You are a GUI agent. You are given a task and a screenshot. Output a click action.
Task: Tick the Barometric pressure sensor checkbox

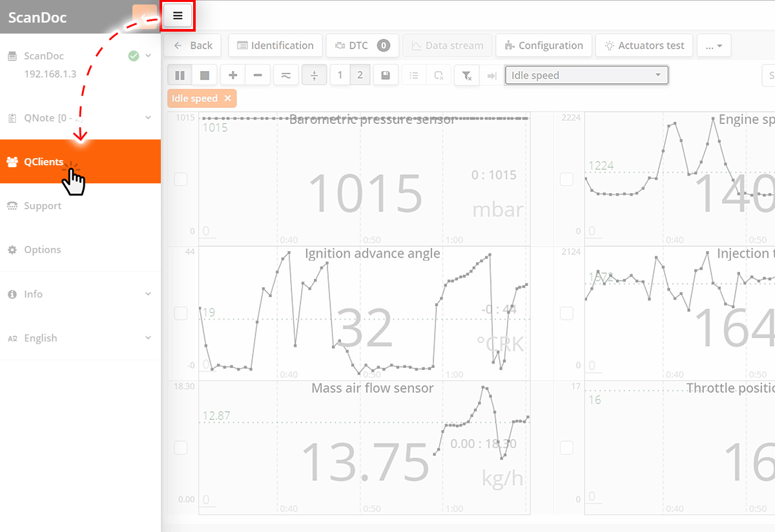coord(181,179)
